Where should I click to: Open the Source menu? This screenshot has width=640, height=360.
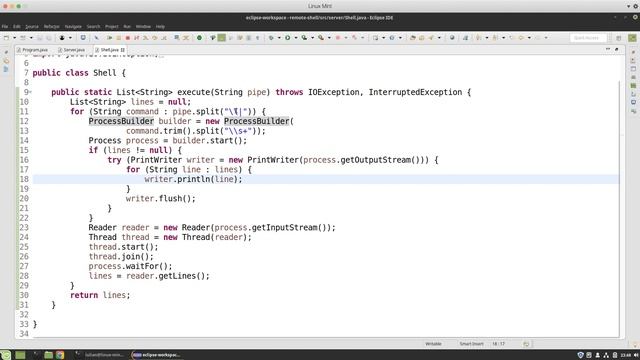coord(32,27)
